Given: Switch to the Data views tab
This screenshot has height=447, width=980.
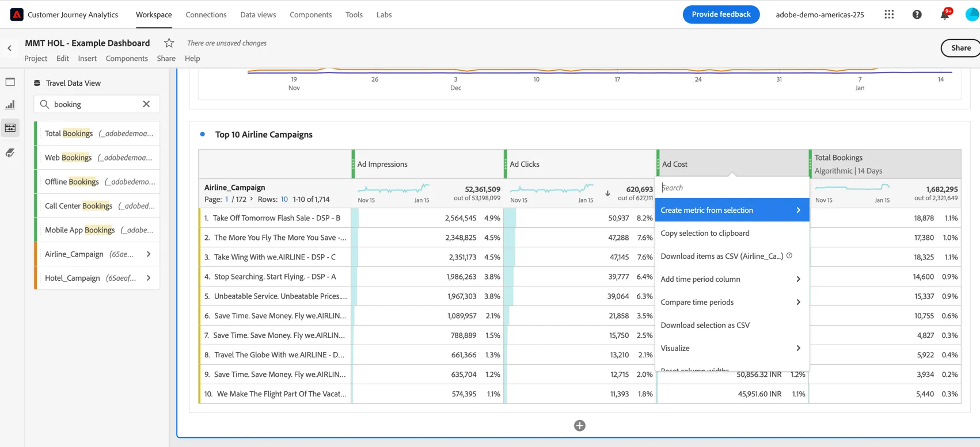Looking at the screenshot, I should (258, 14).
